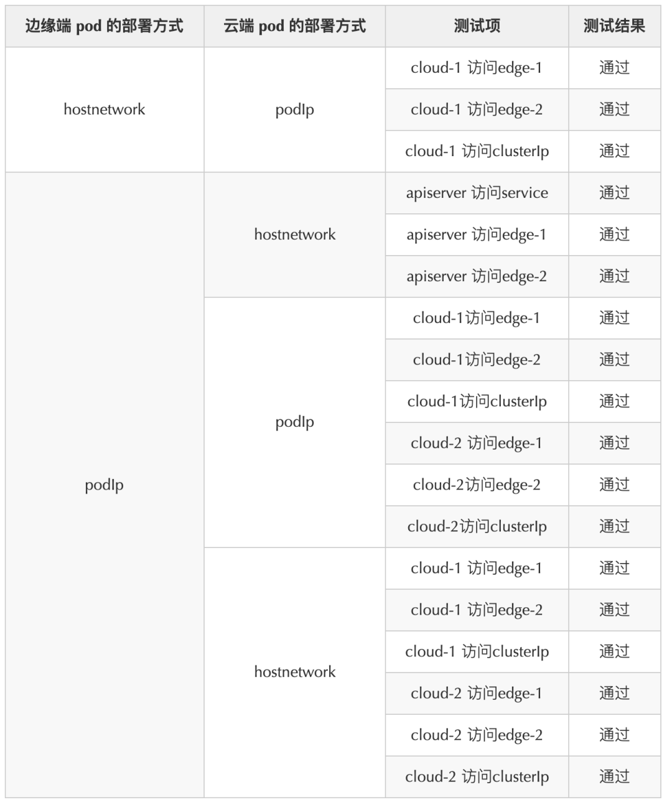The height and width of the screenshot is (805, 672).
Task: Click 通过 result in the first data row
Action: click(x=614, y=68)
